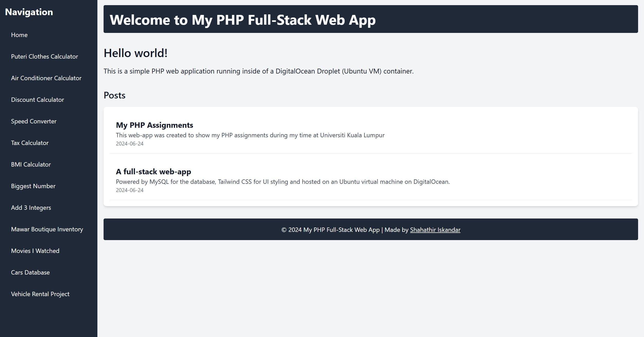This screenshot has width=644, height=337.
Task: Select the My PHP Assignments post title
Action: pos(154,125)
